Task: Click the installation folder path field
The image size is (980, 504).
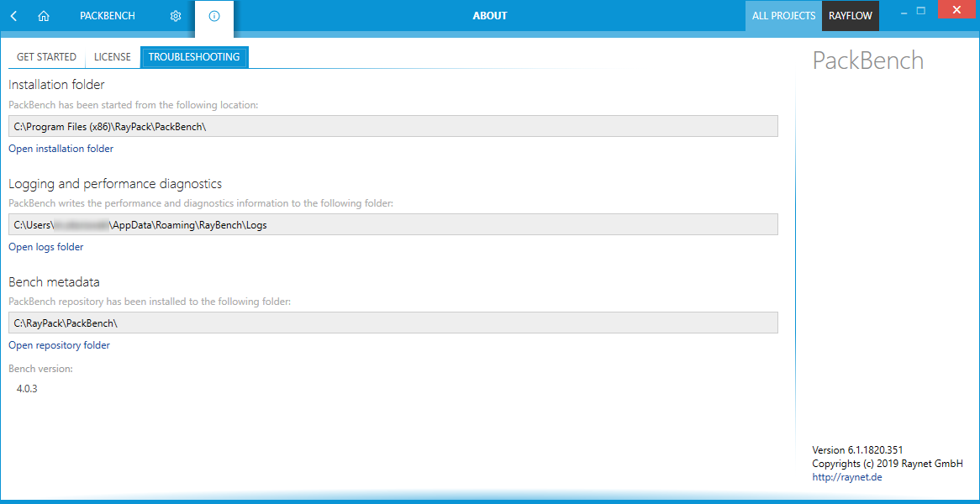Action: [393, 126]
